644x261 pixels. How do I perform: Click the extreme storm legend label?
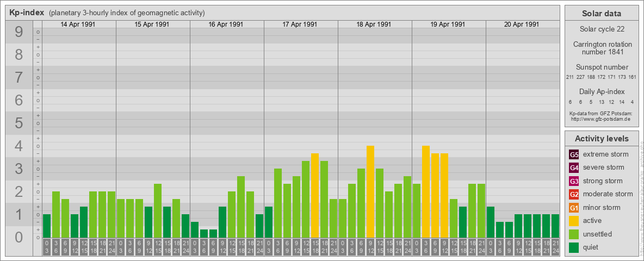pyautogui.click(x=606, y=154)
